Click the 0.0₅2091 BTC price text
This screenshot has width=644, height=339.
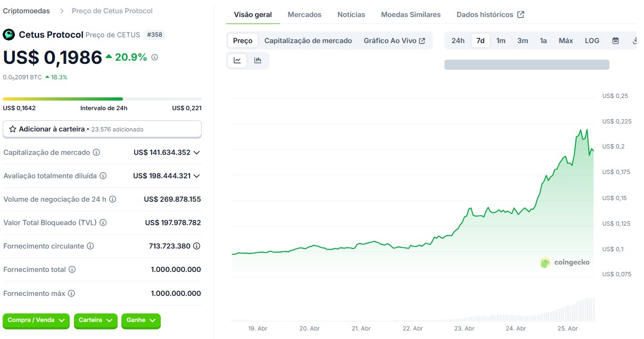(x=22, y=77)
